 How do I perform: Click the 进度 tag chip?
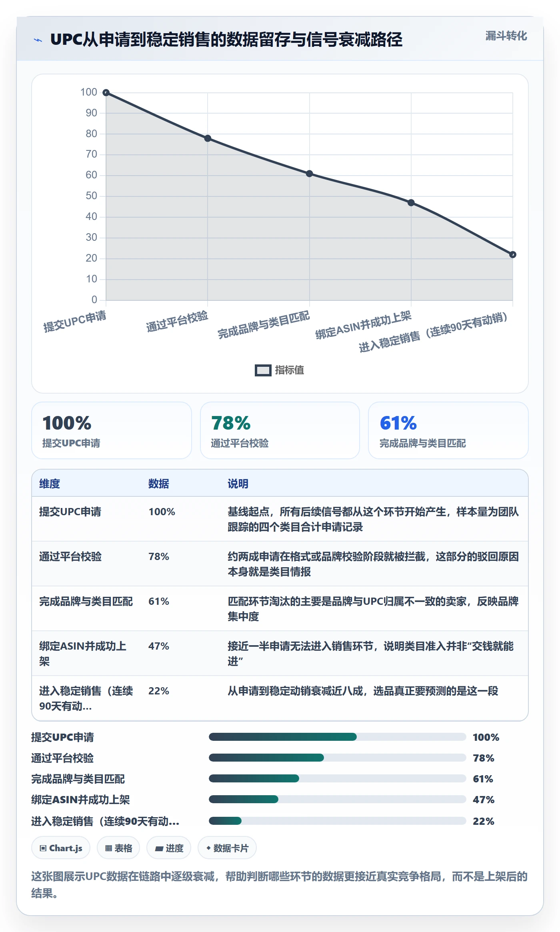(169, 848)
